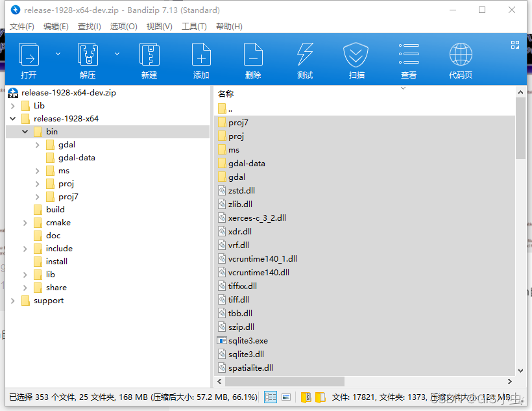
Task: Click the zip archive icon in status bar
Action: (306, 397)
